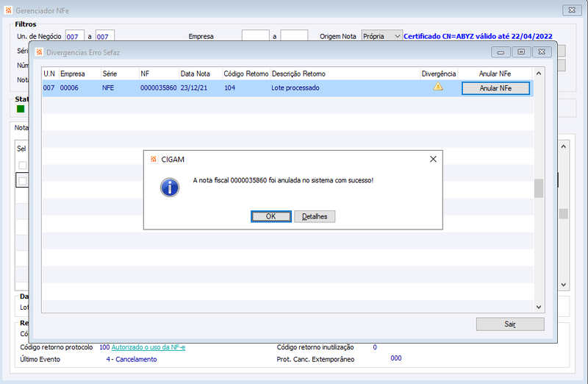
Task: Click Prot. Canc. Extemporâneo value 000
Action: point(396,358)
